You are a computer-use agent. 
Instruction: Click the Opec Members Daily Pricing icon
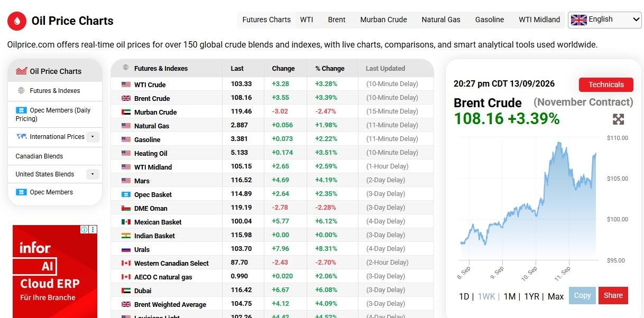[21, 110]
